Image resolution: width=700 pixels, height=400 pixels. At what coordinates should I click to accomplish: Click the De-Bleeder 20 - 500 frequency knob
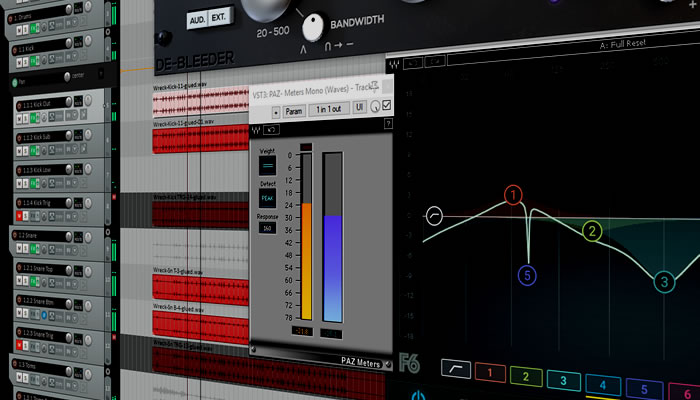click(x=267, y=8)
